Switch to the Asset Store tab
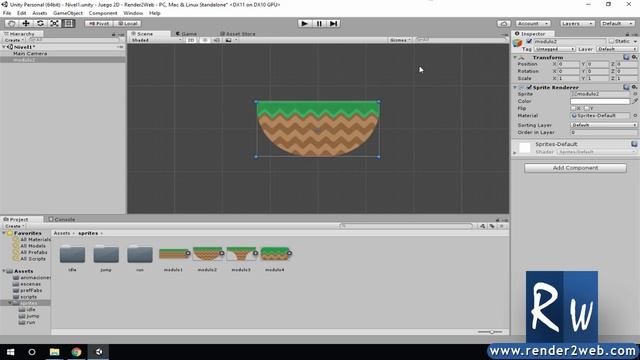640x360 pixels. [x=238, y=34]
